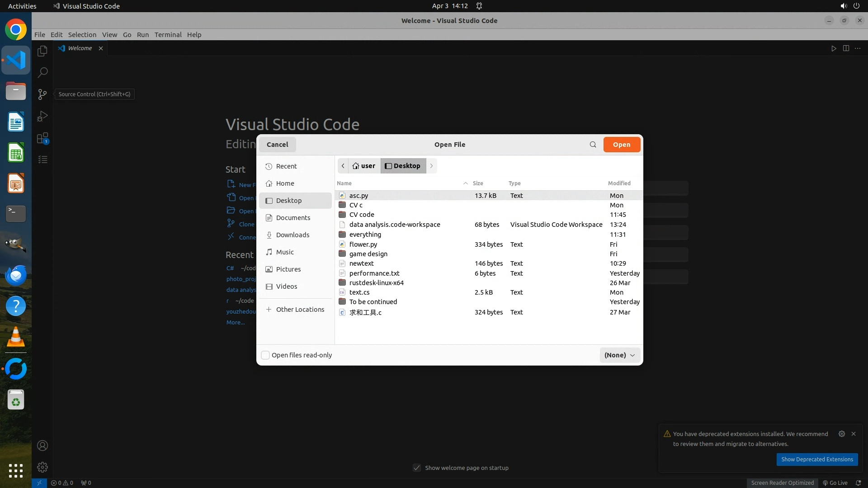Open the Terminal menu
Screen dimensions: 868x488
[168, 35]
